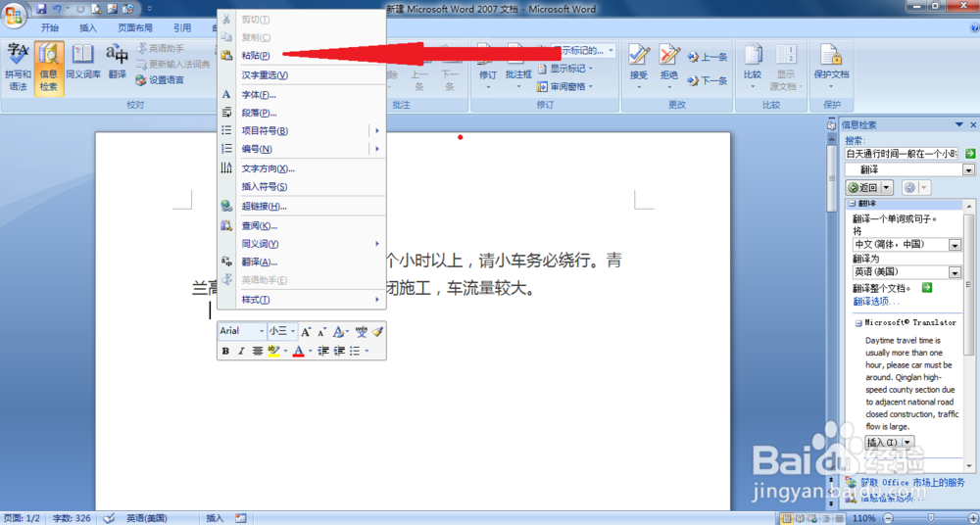Click the 英语(美国) language in status bar
This screenshot has width=980, height=525.
[147, 518]
